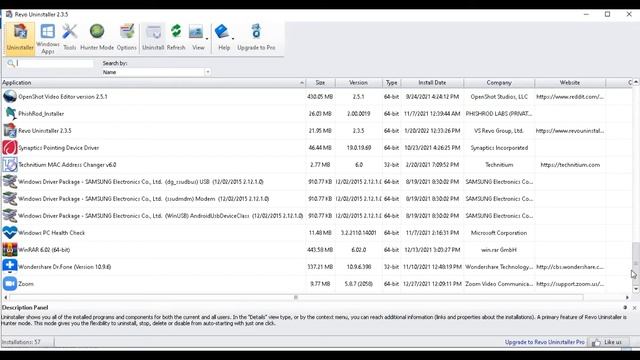Sort by the Application column header

click(153, 82)
